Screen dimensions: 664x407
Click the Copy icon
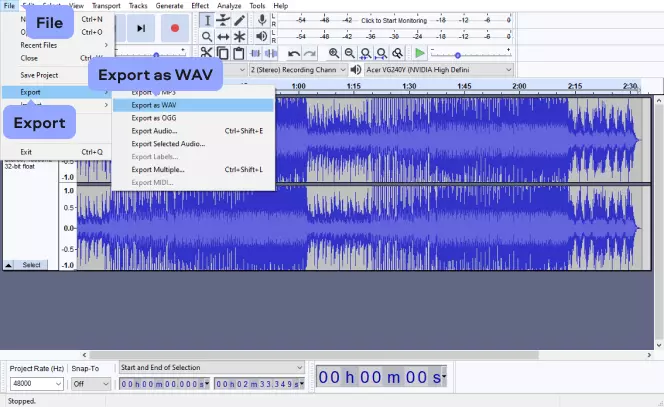click(223, 53)
